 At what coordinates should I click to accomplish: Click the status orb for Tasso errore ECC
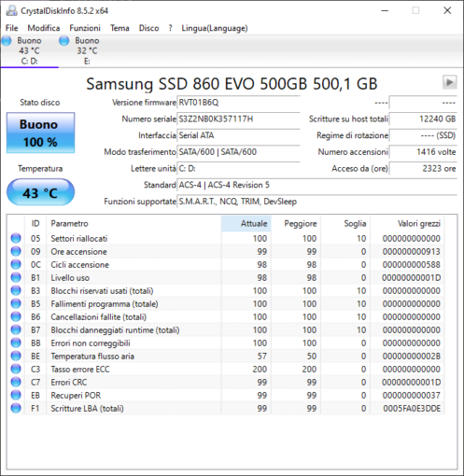(x=16, y=369)
